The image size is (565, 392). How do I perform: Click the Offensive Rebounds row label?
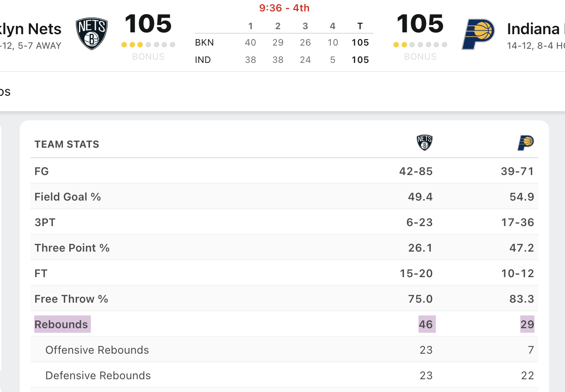point(97,350)
